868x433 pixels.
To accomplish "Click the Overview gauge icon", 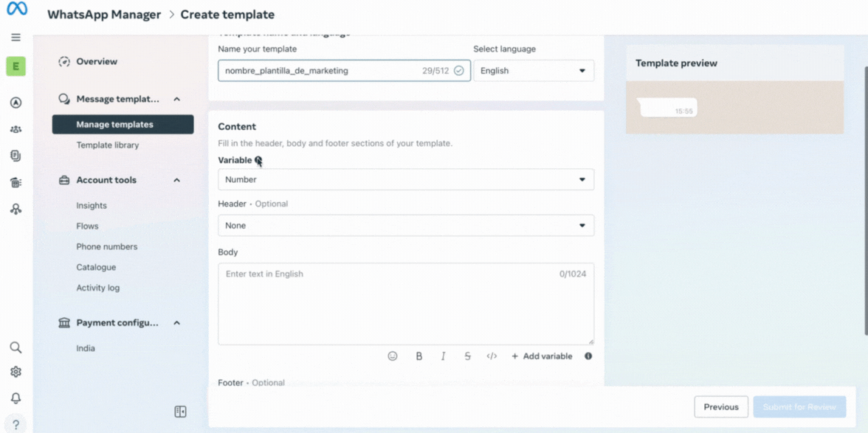I will 65,61.
